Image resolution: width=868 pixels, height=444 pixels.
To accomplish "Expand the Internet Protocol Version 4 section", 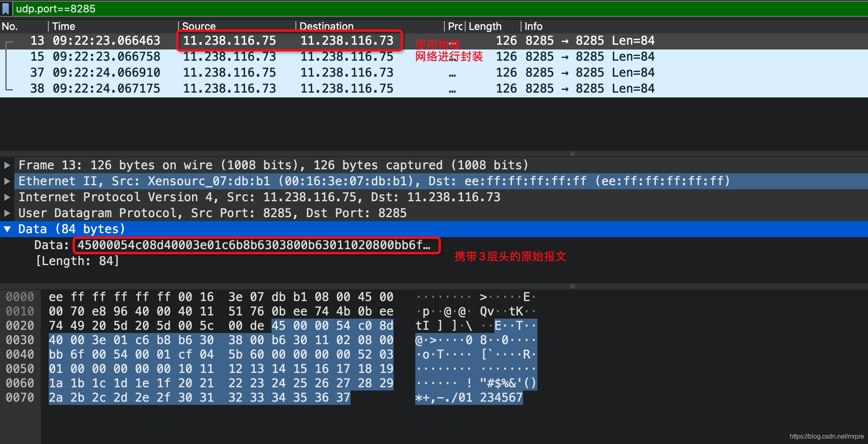I will tap(7, 197).
